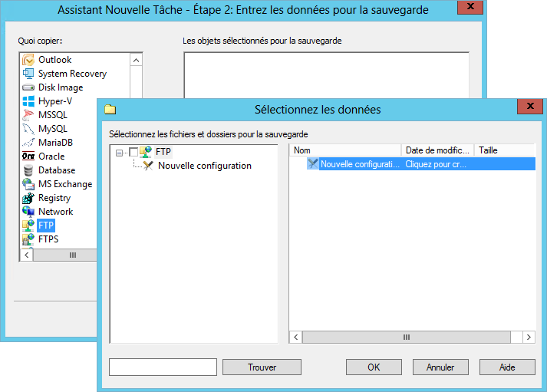This screenshot has width=547, height=392.
Task: Click the file list scroll right arrow
Action: coord(529,338)
